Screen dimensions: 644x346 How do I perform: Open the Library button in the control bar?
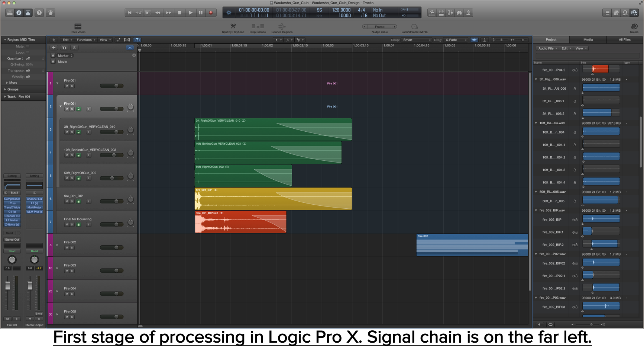click(x=10, y=13)
